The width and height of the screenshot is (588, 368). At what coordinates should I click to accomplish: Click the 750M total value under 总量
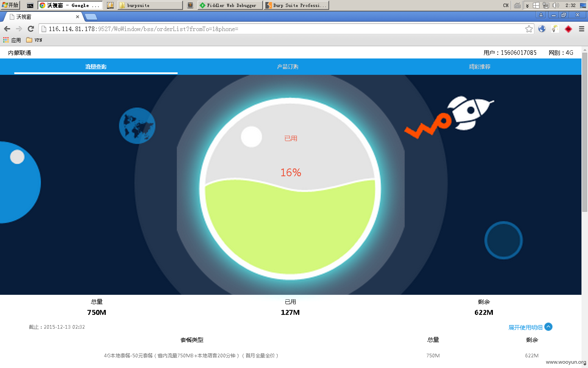[97, 312]
